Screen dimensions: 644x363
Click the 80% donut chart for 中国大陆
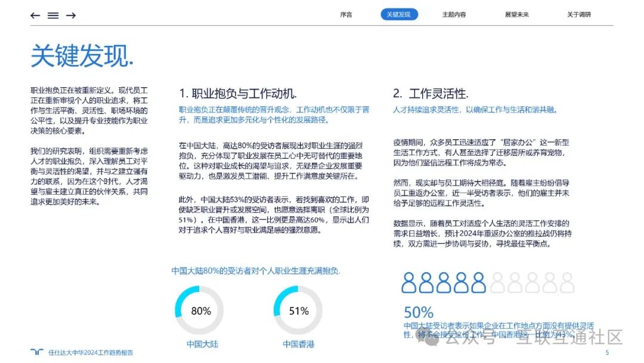200,310
